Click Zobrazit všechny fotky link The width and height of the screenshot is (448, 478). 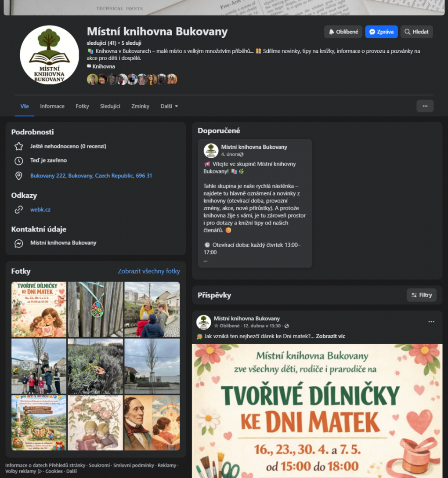149,271
